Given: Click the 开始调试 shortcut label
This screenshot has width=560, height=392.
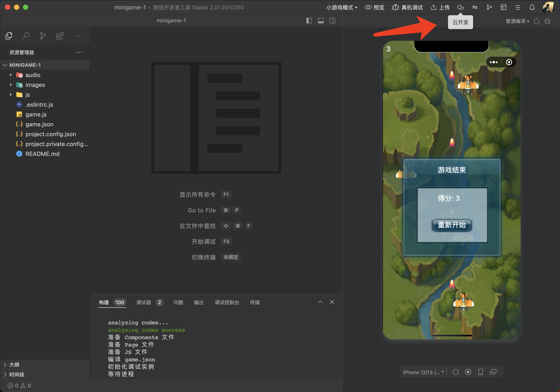Looking at the screenshot, I should coord(204,241).
